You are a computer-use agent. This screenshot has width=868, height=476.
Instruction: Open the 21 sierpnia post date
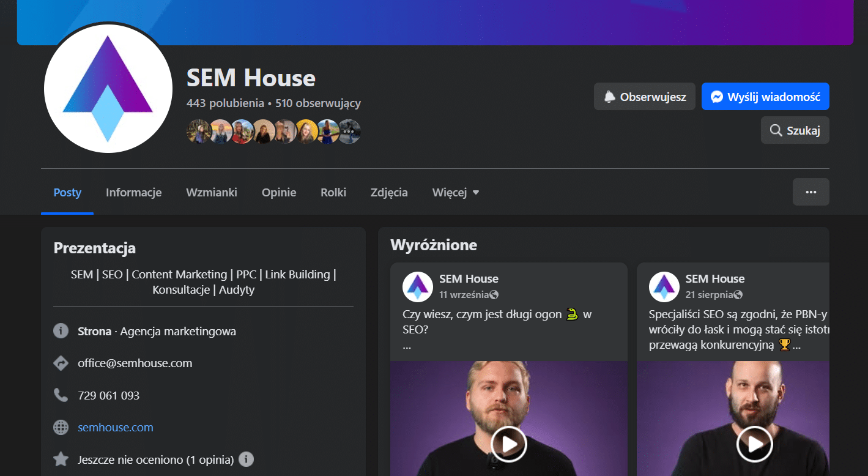pos(709,294)
